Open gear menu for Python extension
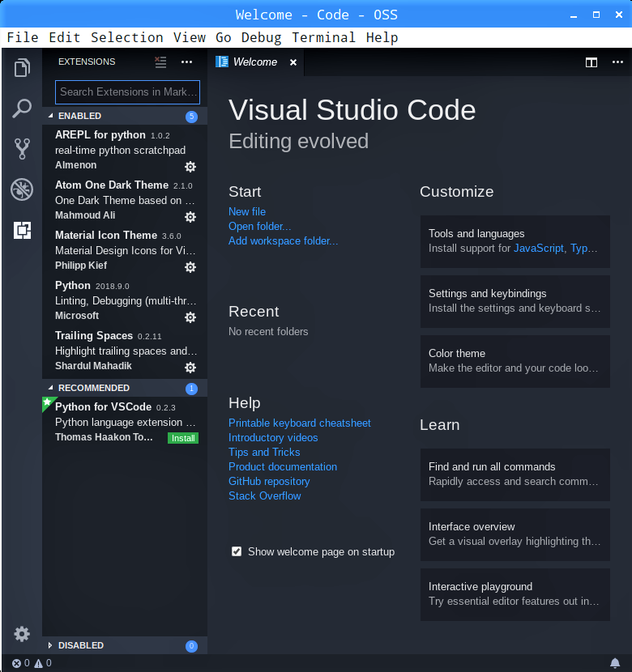The width and height of the screenshot is (632, 672). point(190,317)
